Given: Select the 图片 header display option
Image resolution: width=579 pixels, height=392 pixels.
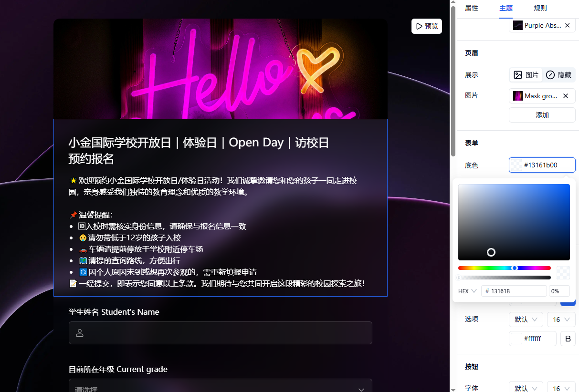Looking at the screenshot, I should pyautogui.click(x=526, y=75).
